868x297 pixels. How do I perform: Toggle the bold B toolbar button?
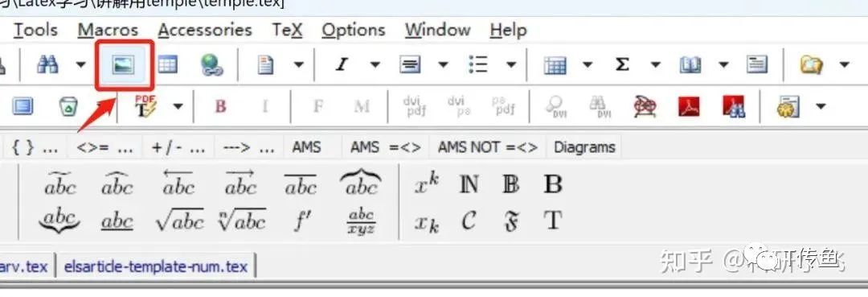(220, 105)
